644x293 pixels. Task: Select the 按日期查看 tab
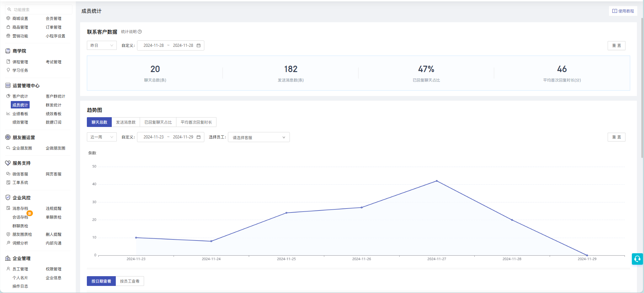tap(101, 281)
